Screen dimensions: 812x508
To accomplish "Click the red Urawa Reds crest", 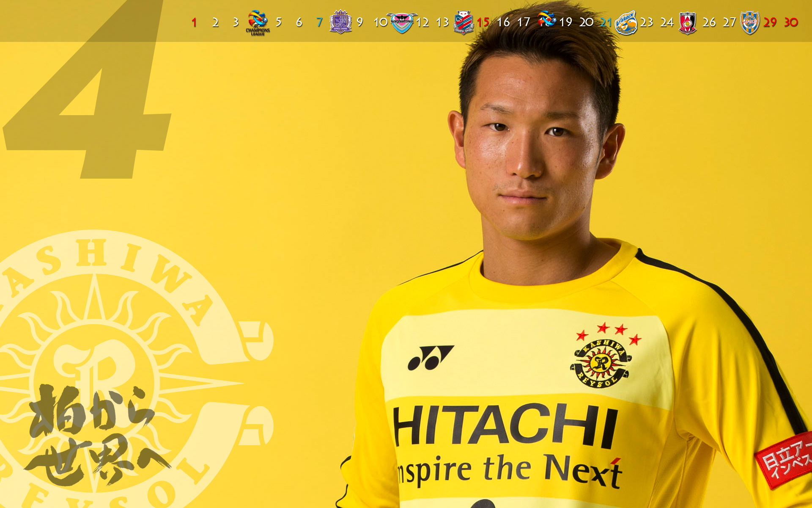I will pos(688,22).
